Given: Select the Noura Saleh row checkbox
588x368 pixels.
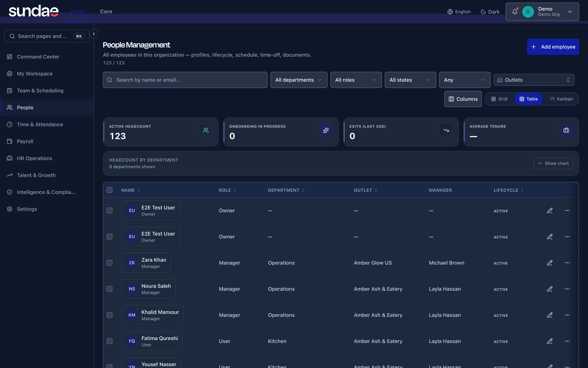Looking at the screenshot, I should tap(110, 289).
